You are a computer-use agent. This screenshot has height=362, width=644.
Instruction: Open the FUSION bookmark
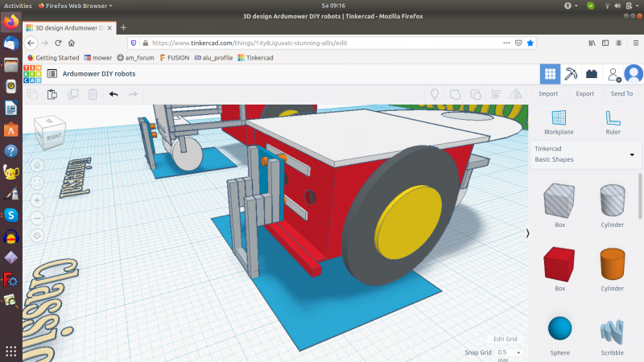click(175, 58)
